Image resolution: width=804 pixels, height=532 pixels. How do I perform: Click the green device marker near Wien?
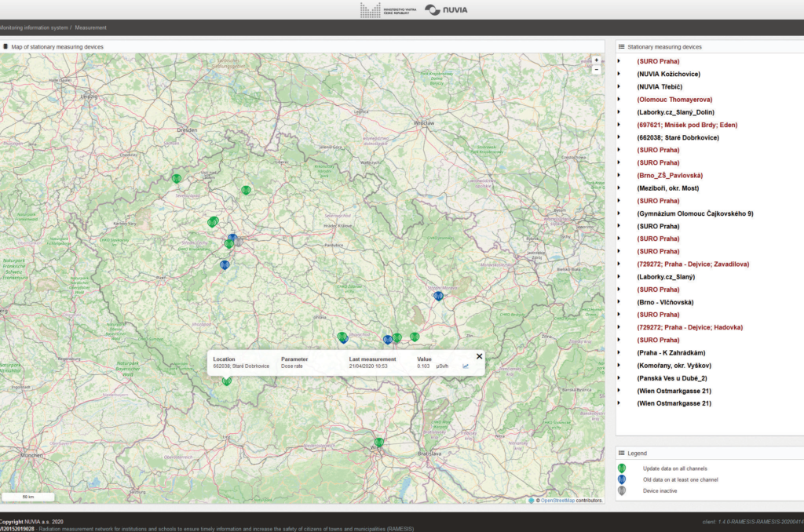pyautogui.click(x=379, y=443)
